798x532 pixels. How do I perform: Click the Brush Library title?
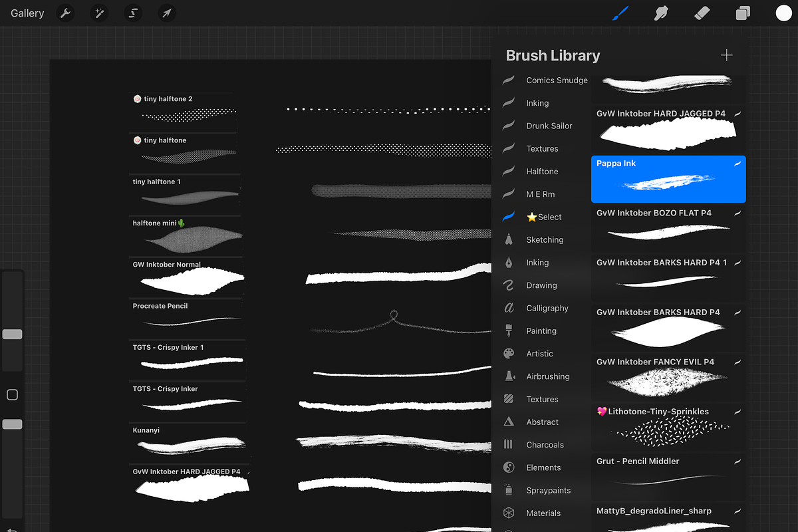tap(553, 56)
